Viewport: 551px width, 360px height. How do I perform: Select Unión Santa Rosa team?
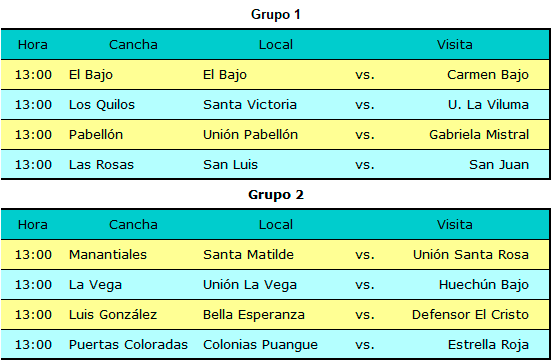471,255
